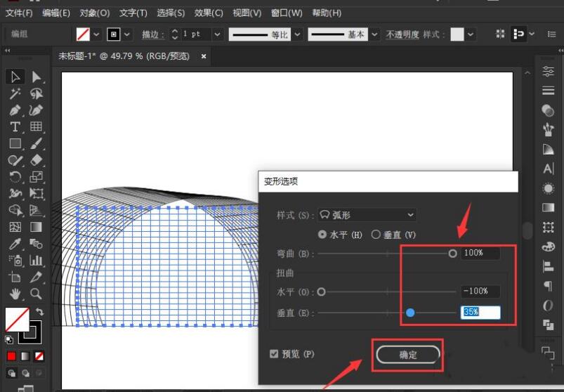The image size is (564, 392).
Task: Select the 垂直 (V) radio button
Action: (376, 235)
